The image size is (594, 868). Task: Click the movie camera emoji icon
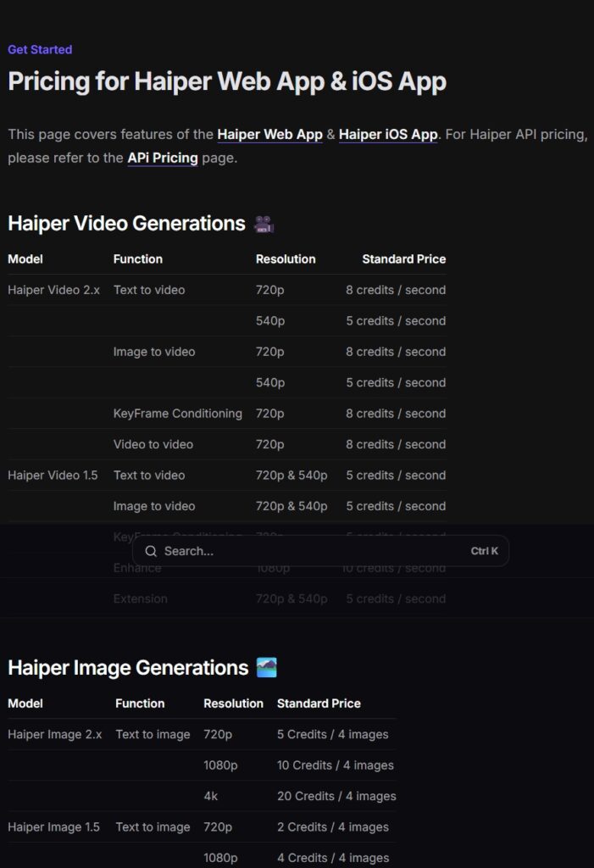(264, 224)
